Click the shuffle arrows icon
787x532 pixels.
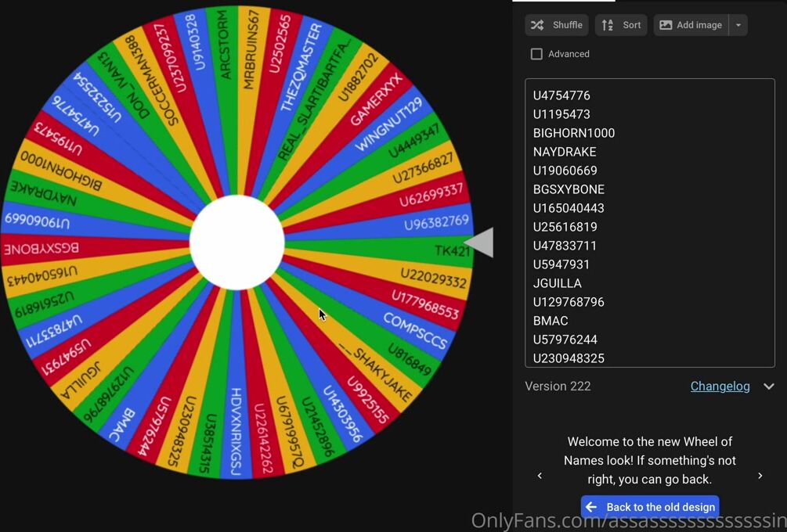(537, 25)
